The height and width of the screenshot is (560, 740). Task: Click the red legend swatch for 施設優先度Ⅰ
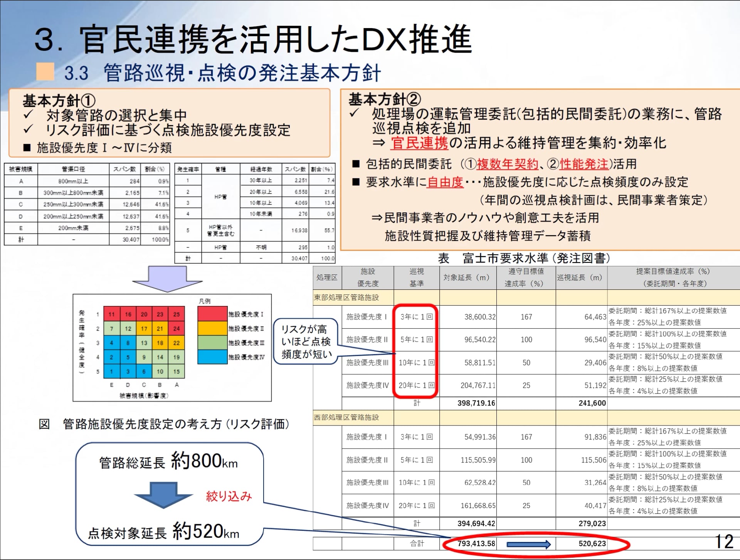pos(212,314)
